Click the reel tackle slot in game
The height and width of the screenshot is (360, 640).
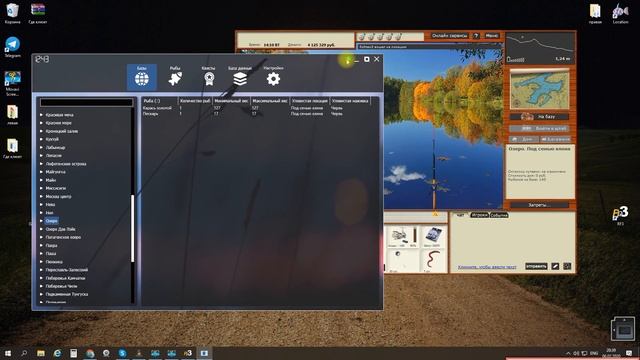(402, 237)
